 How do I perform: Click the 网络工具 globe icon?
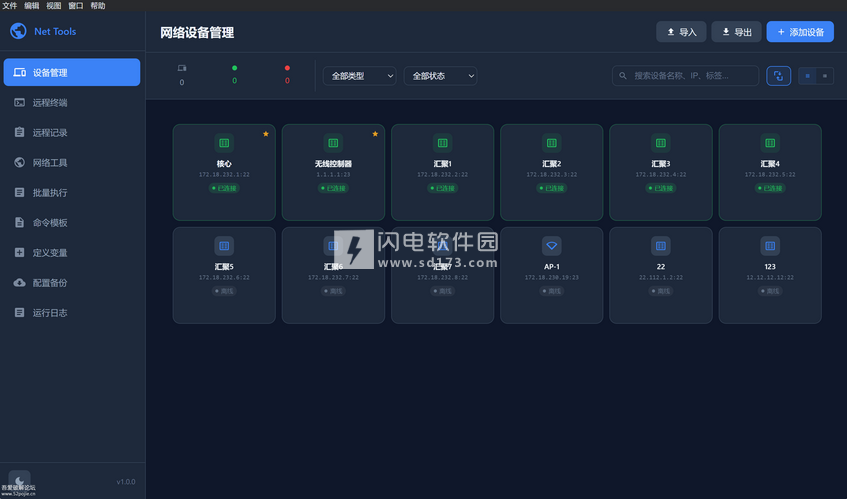20,162
